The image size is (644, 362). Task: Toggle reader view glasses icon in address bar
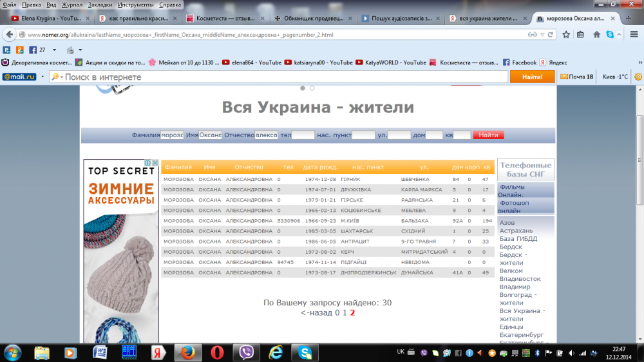pos(533,35)
